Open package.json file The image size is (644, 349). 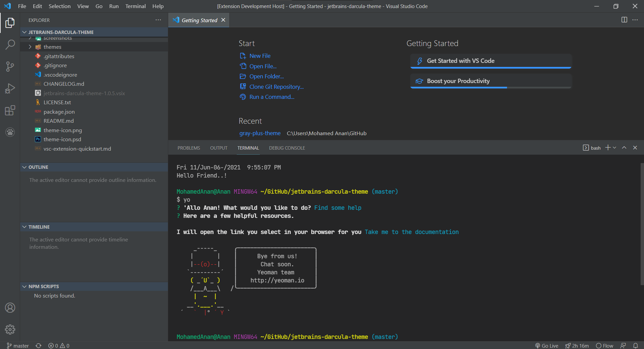(94, 112)
